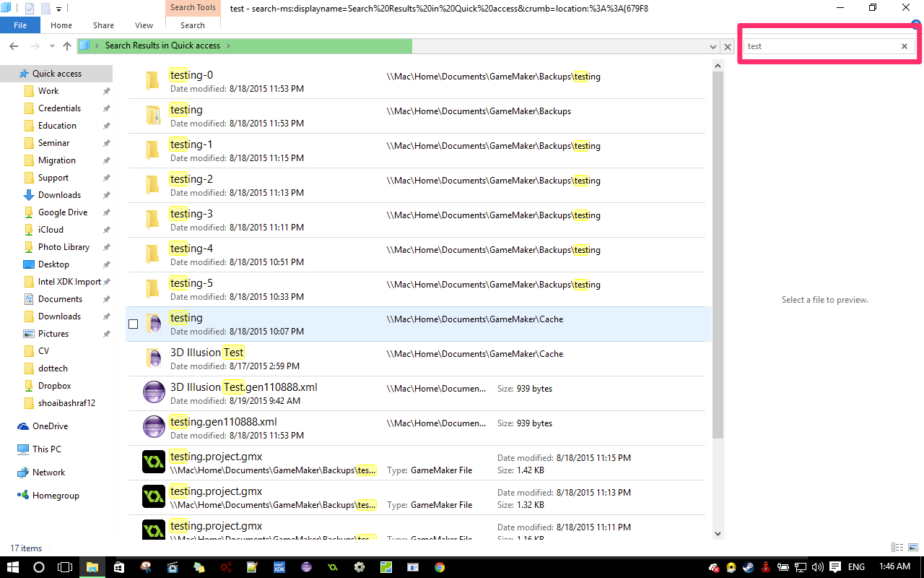
Task: Unpin Seminar from Quick access
Action: pyautogui.click(x=106, y=142)
